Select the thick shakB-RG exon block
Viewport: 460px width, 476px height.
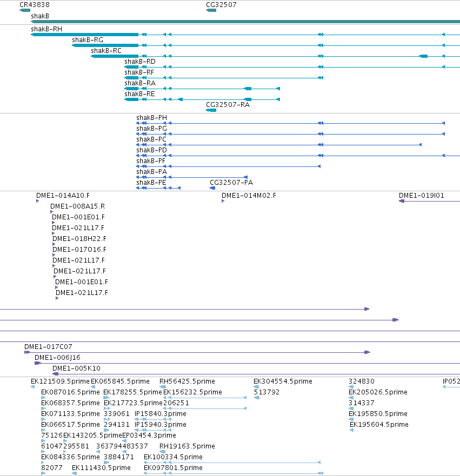pos(105,45)
